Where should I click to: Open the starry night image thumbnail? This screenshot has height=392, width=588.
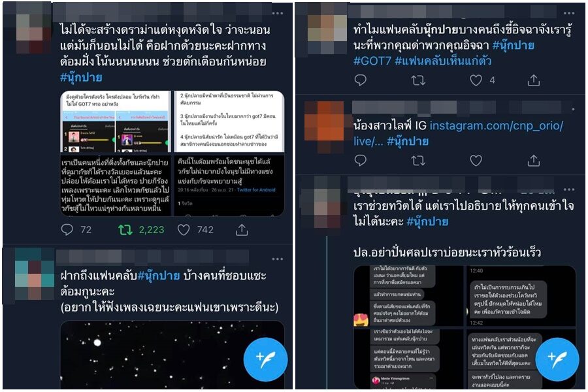pyautogui.click(x=172, y=355)
